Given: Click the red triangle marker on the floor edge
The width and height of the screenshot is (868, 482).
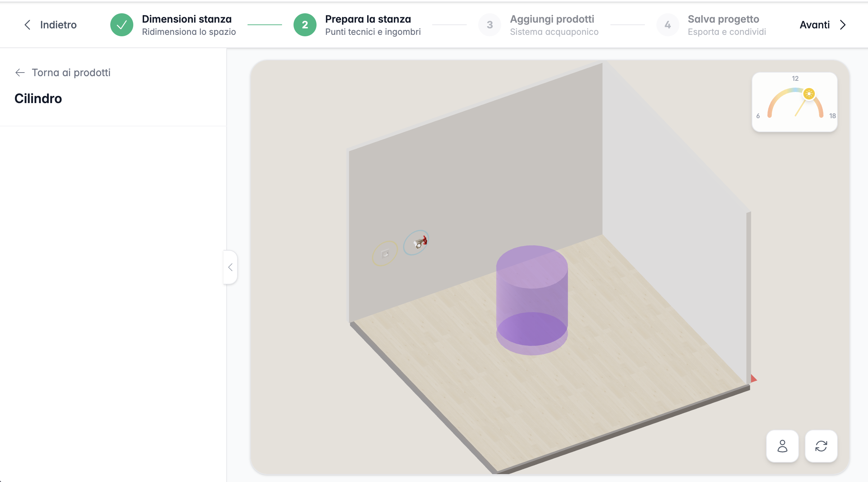Looking at the screenshot, I should point(753,378).
